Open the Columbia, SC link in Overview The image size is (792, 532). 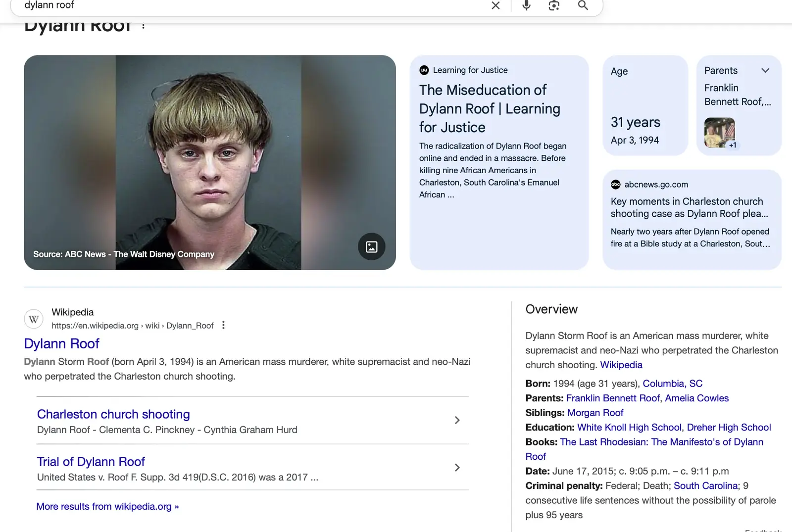coord(671,383)
